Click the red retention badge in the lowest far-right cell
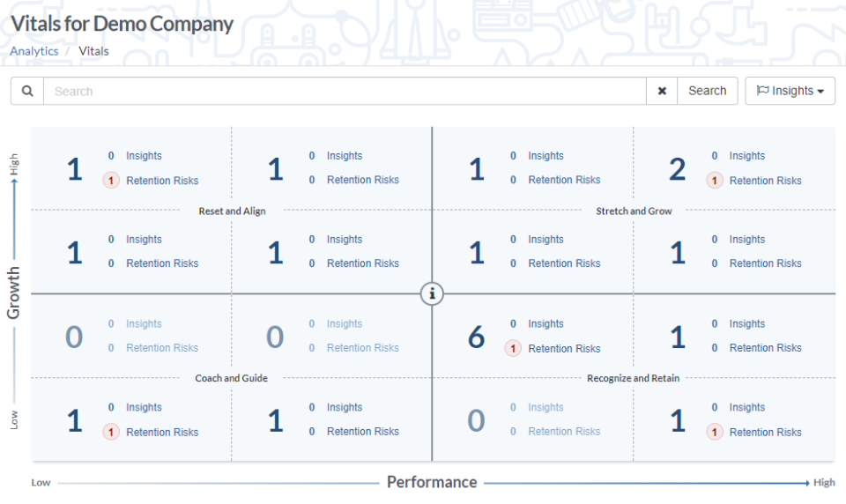The height and width of the screenshot is (504, 846). tap(715, 433)
